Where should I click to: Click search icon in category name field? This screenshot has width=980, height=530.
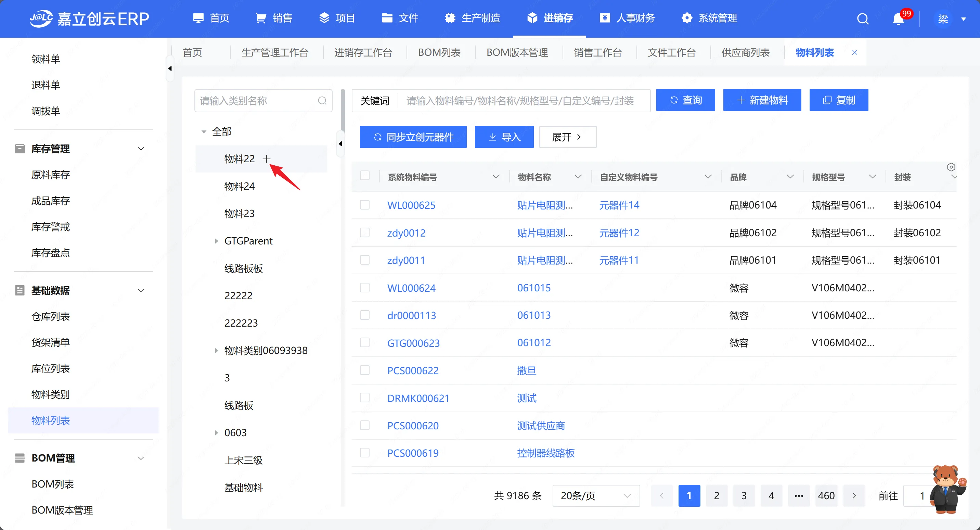click(x=322, y=101)
